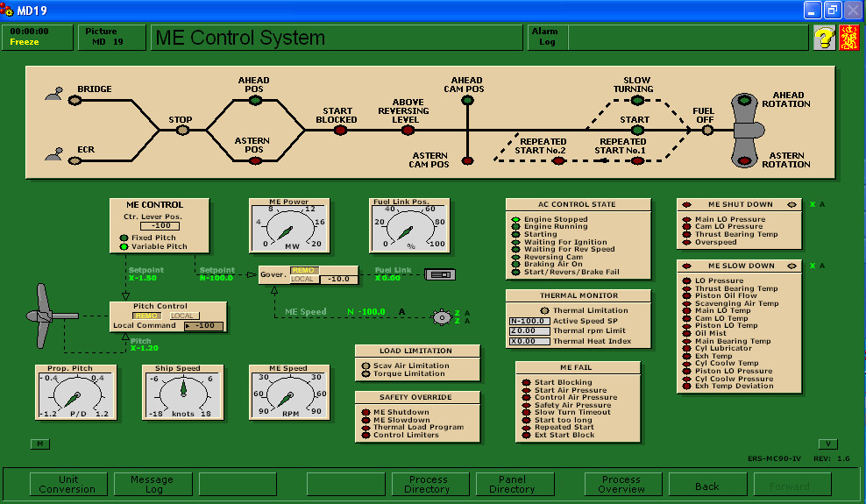
Task: Open the Alarm Log
Action: 547,37
